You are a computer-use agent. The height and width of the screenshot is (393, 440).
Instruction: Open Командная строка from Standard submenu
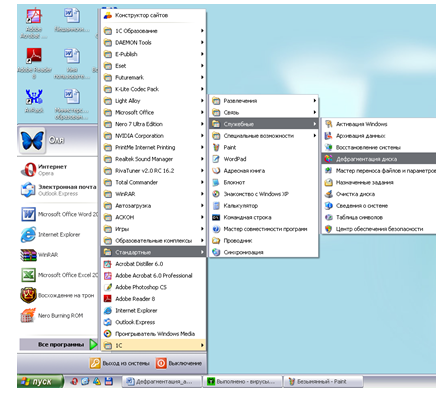pyautogui.click(x=263, y=217)
